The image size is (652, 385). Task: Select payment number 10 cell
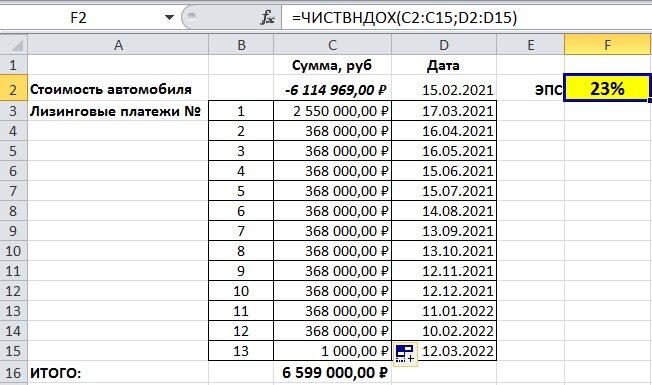coord(241,291)
